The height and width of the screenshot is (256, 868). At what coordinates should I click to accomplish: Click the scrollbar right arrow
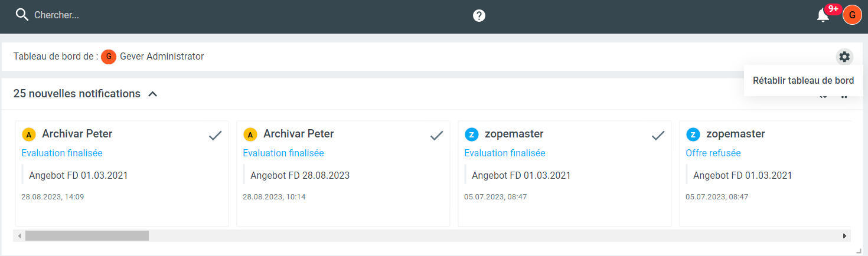[844, 236]
